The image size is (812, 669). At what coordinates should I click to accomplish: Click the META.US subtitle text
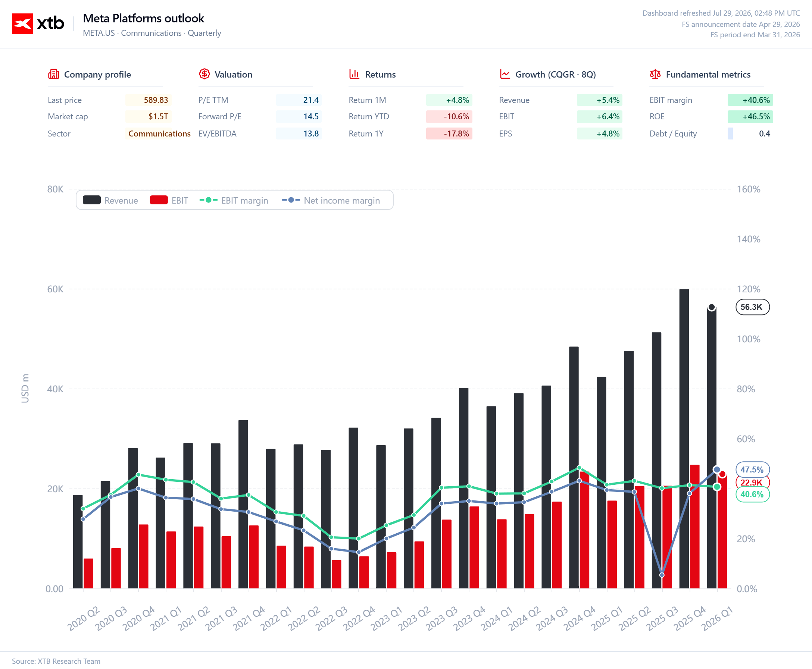point(152,33)
